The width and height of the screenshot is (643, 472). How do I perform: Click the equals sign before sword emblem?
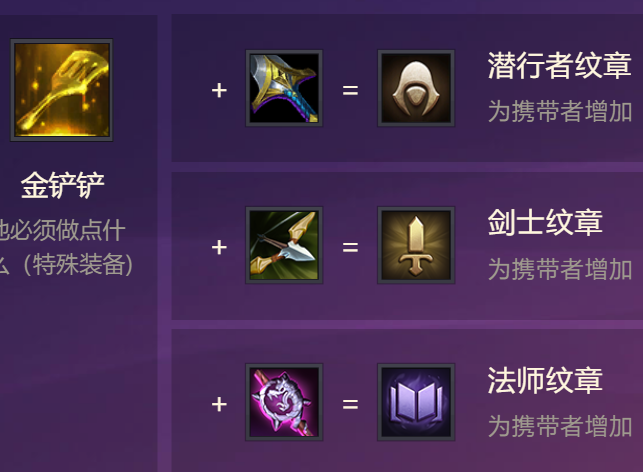tap(350, 247)
